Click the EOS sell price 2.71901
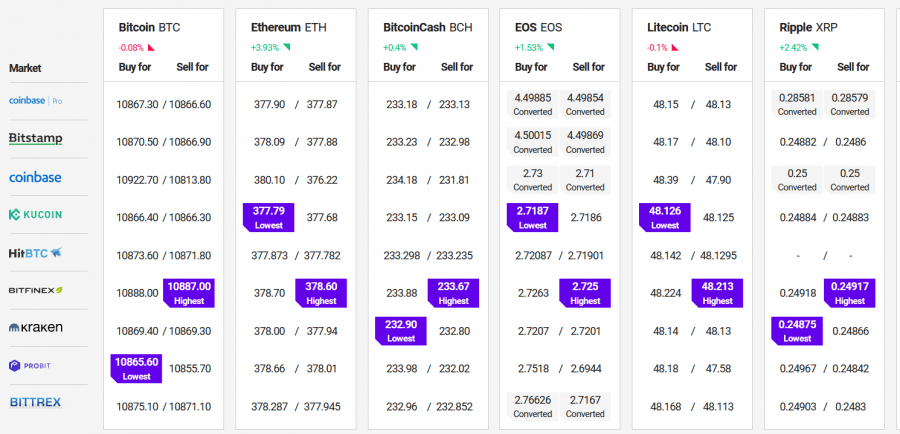Viewport: 900px width, 434px height. click(585, 255)
